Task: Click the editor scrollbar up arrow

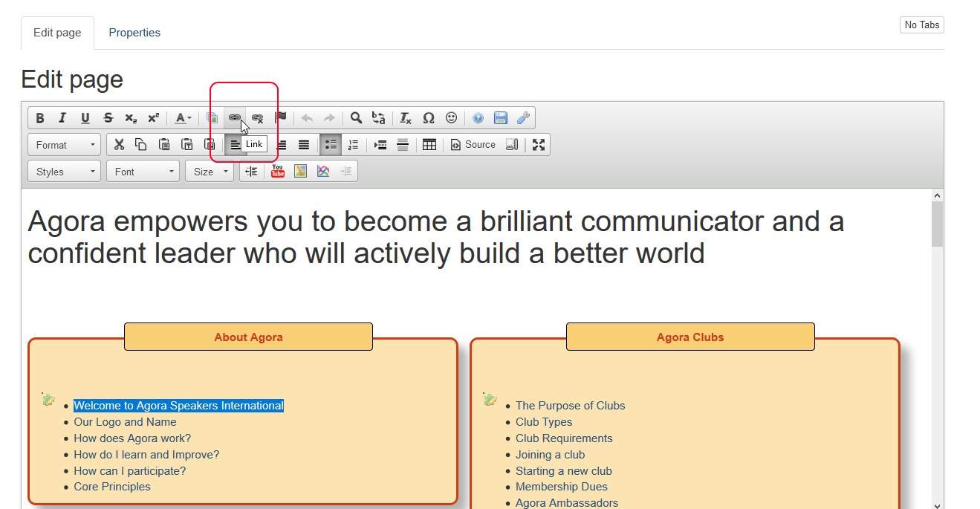Action: point(937,195)
